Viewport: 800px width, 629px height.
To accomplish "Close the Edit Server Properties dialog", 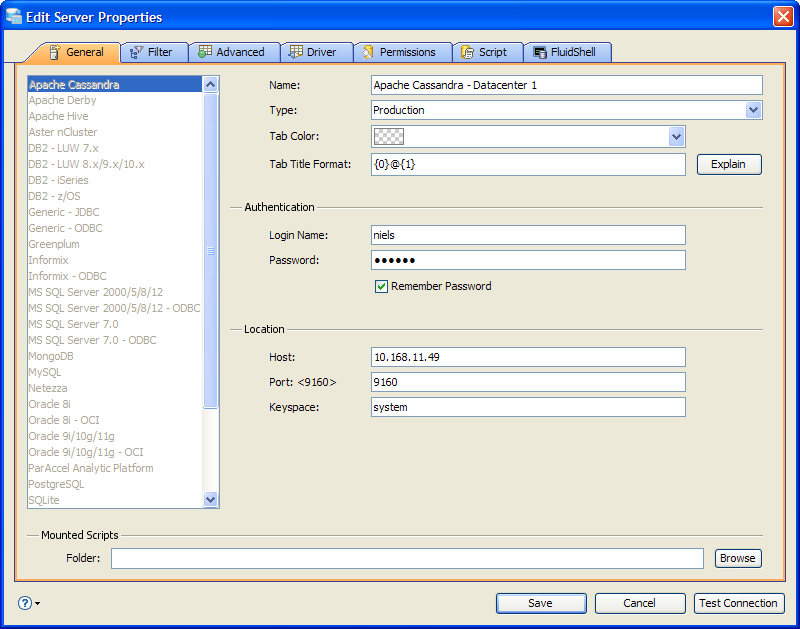I will pyautogui.click(x=783, y=16).
